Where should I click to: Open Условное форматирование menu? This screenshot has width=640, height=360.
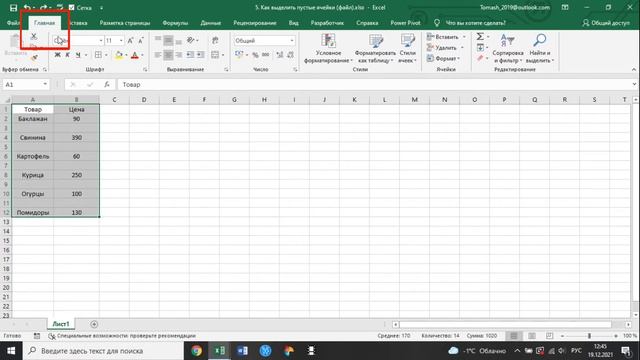pos(328,49)
